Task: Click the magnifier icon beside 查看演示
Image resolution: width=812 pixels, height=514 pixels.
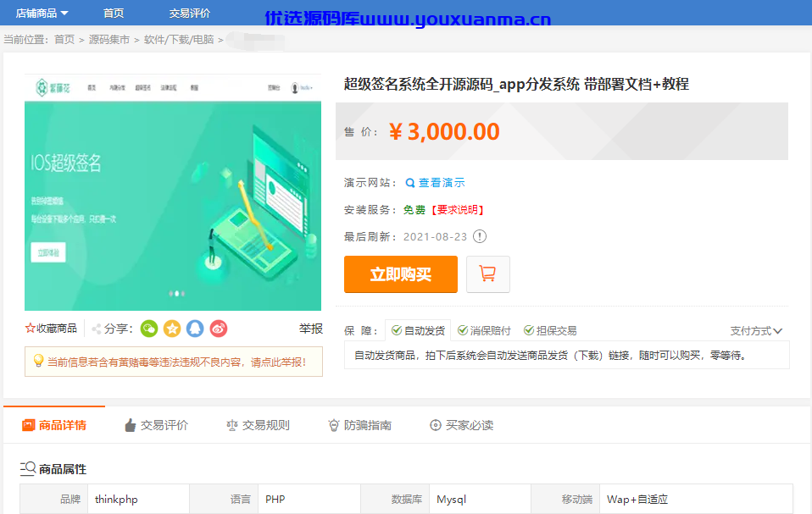Action: tap(410, 183)
